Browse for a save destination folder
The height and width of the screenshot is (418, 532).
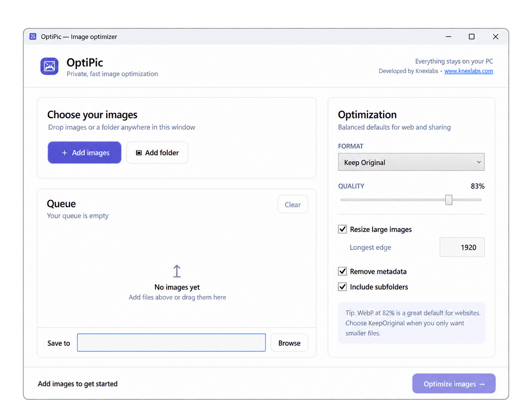[289, 343]
